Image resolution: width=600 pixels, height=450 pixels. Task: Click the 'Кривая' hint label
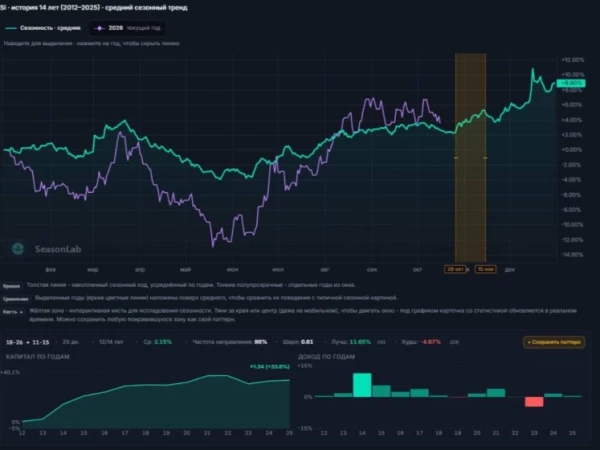pos(11,286)
